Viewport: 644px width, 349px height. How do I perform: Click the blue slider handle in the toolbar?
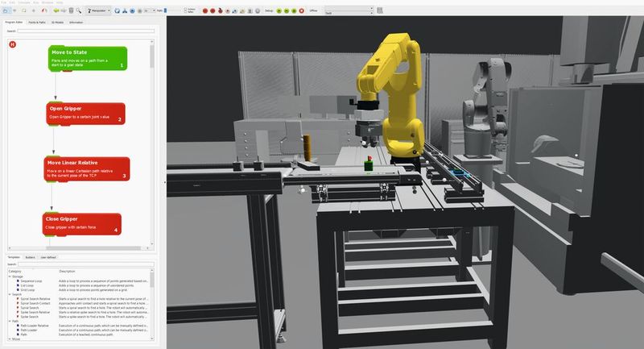click(x=166, y=10)
